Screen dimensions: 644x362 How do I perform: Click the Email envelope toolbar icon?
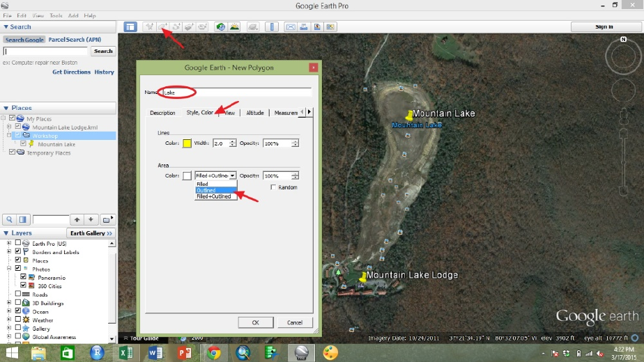pos(291,27)
